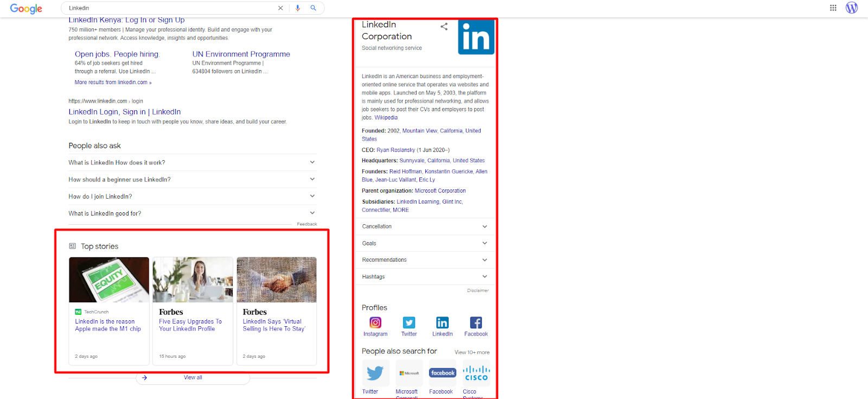Image resolution: width=868 pixels, height=399 pixels.
Task: Select Cisco under People also search for
Action: click(476, 373)
